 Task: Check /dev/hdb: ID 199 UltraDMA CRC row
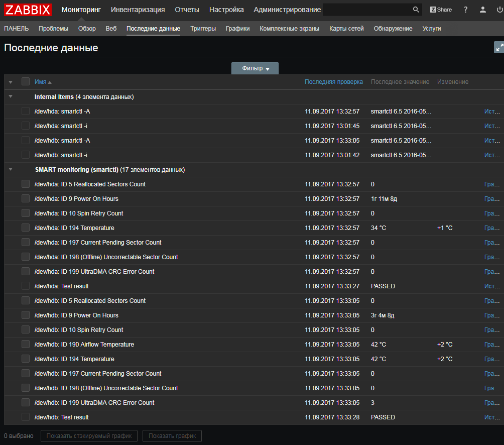click(26, 402)
